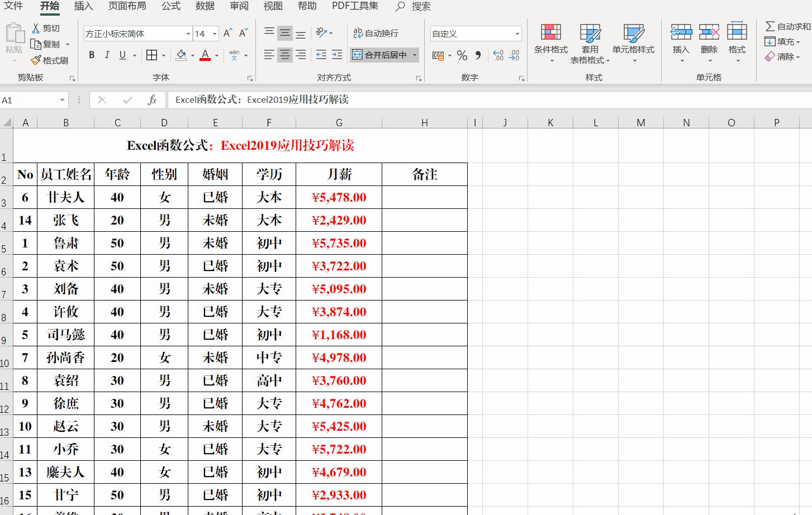The height and width of the screenshot is (515, 812).
Task: Click the borders grid icon
Action: point(151,55)
